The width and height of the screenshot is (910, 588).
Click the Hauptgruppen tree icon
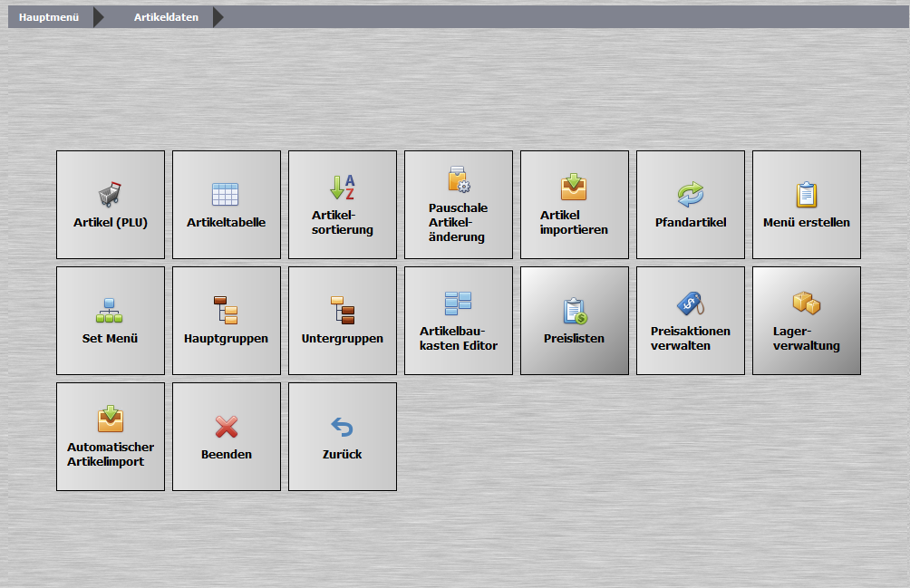226,310
